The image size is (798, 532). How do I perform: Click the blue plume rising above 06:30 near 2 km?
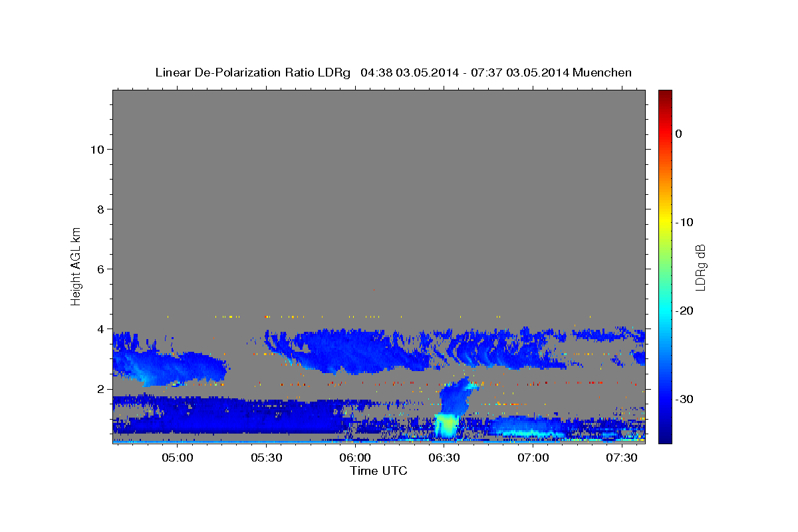click(456, 396)
